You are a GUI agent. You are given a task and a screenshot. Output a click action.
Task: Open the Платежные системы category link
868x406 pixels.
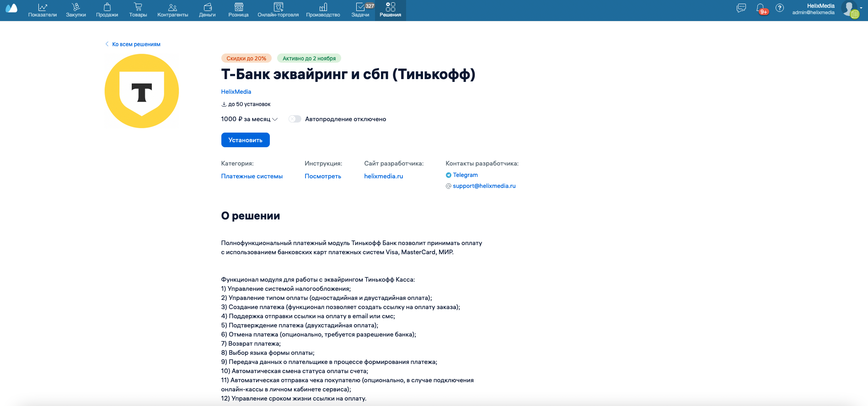coord(252,176)
